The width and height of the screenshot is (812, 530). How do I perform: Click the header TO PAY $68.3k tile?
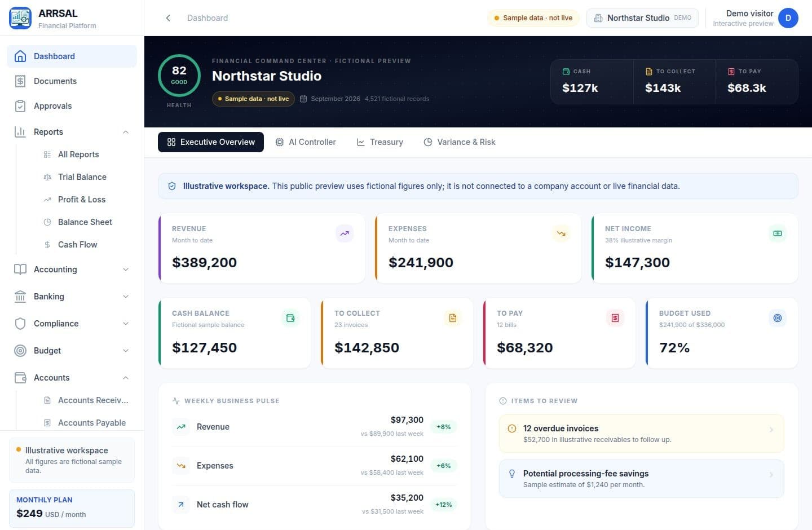(757, 82)
